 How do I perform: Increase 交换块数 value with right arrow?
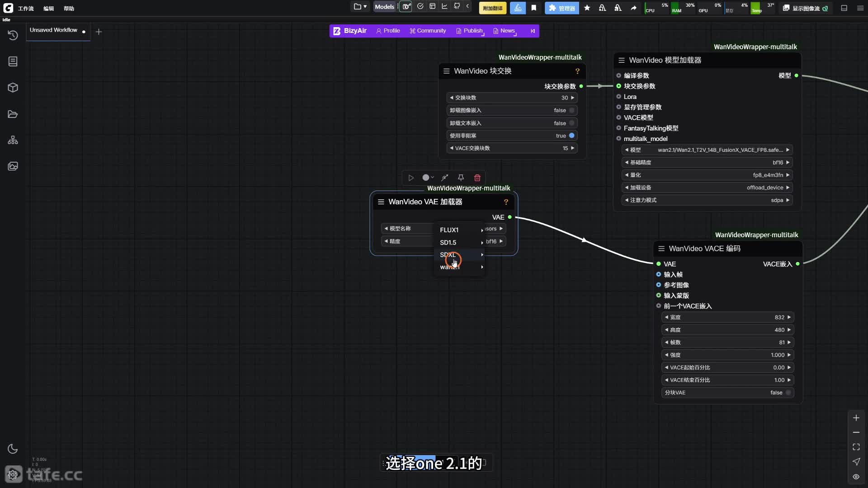[572, 98]
